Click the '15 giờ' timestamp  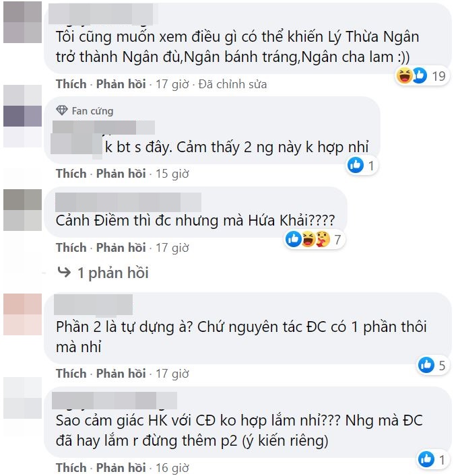pos(172,174)
